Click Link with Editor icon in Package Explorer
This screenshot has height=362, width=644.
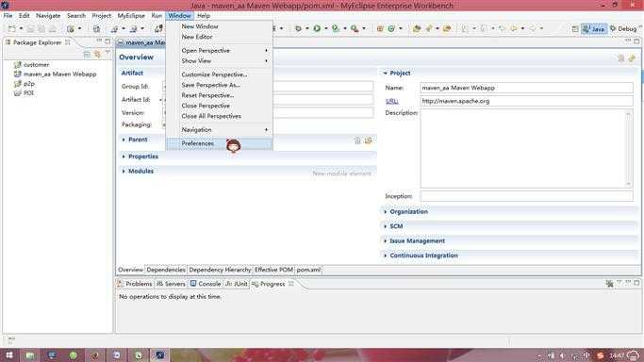(x=97, y=54)
